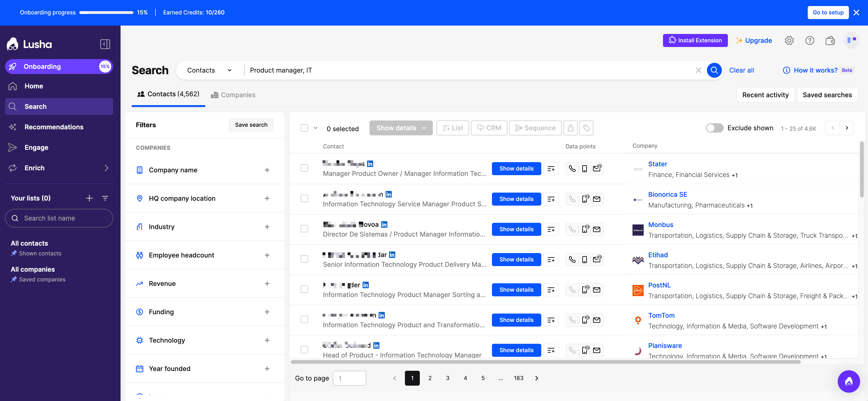The height and width of the screenshot is (401, 868).
Task: Select the Etihad contact checkbox
Action: [304, 259]
